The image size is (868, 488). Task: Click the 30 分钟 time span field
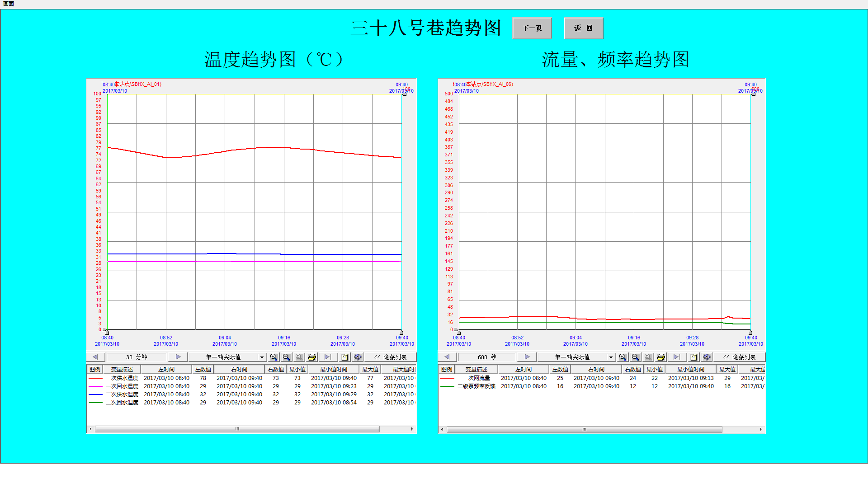coord(137,357)
